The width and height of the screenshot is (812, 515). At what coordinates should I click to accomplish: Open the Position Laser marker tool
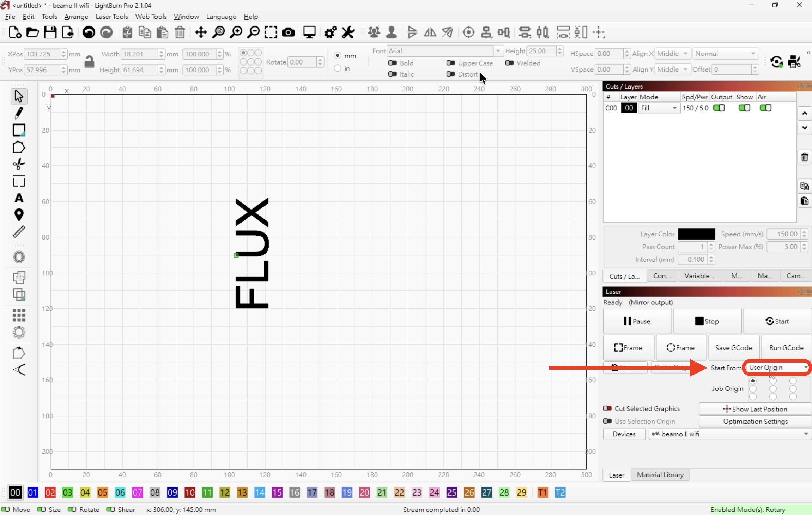click(19, 215)
